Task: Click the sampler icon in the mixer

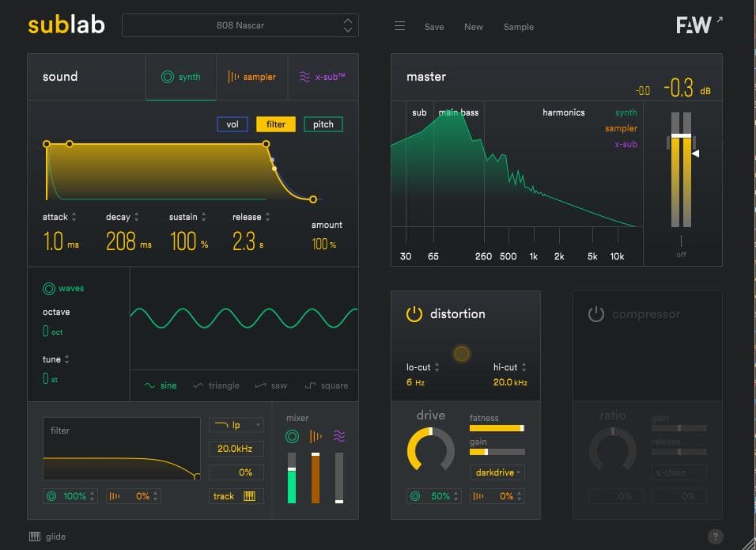Action: [x=316, y=437]
